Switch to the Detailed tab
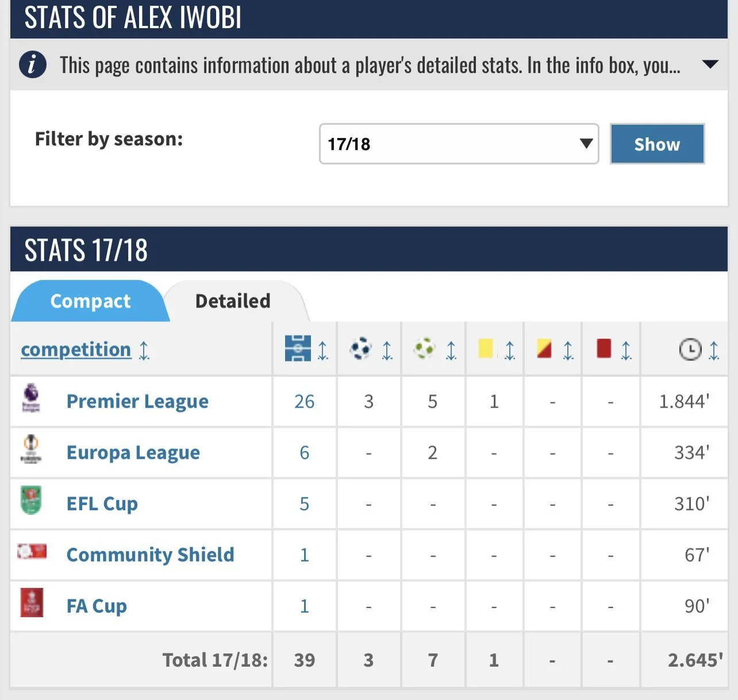The image size is (738, 700). 233,301
